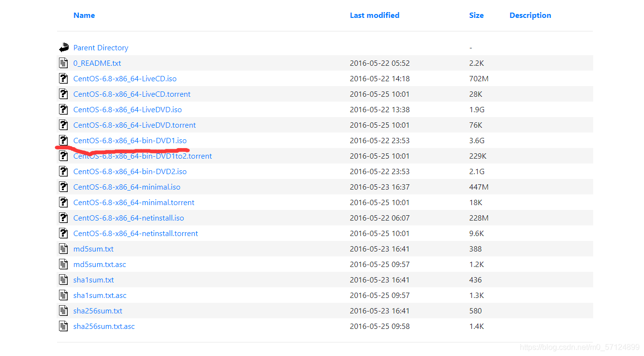644x356 pixels.
Task: Click the 2.1G size of bin-DVD2.iso
Action: [477, 172]
